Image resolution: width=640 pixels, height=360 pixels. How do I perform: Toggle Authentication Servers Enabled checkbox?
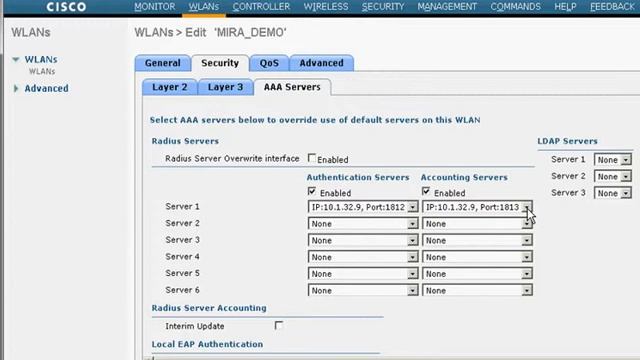coord(312,191)
